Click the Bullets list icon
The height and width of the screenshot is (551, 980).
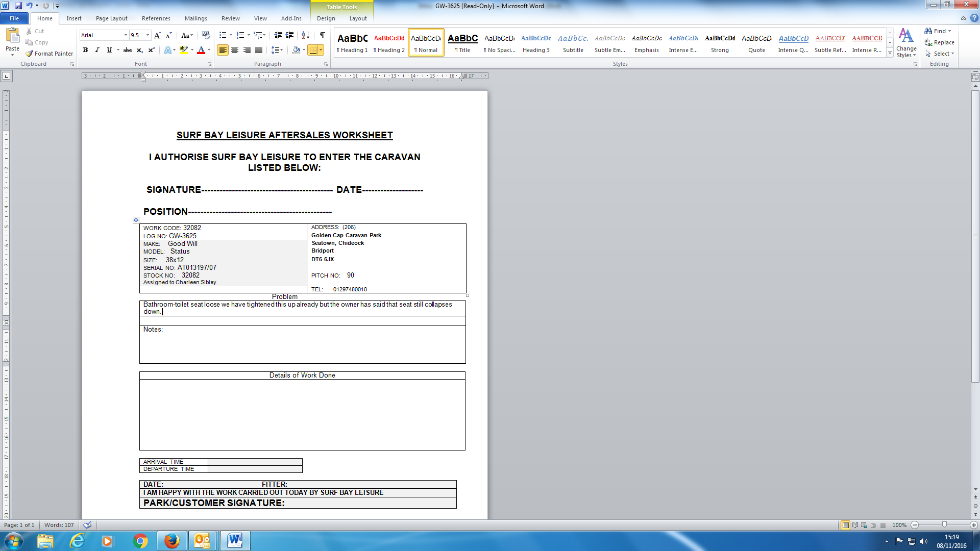tap(223, 35)
